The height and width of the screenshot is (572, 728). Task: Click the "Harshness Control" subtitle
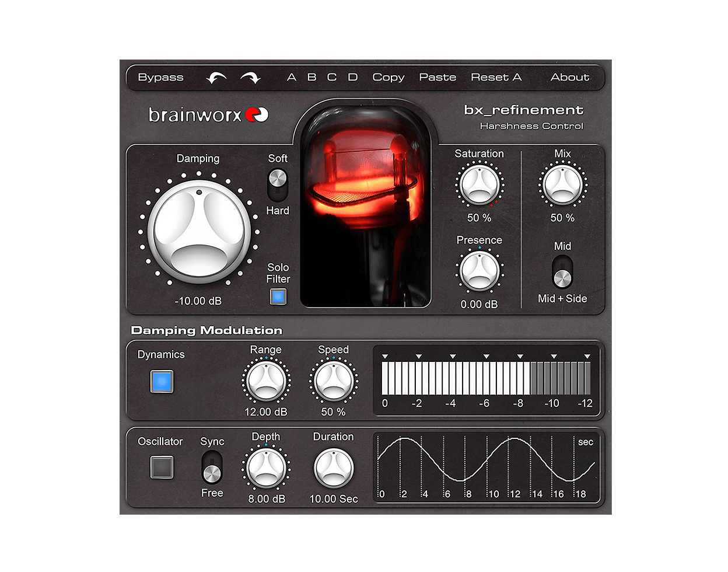pyautogui.click(x=531, y=126)
